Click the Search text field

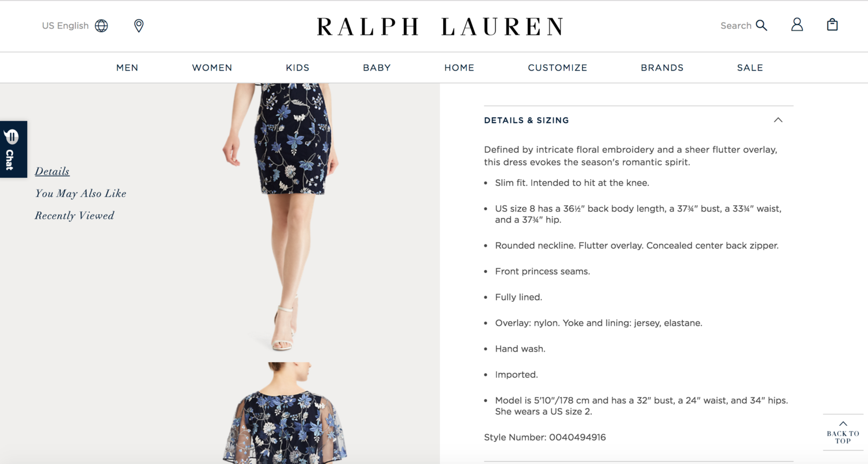click(735, 25)
